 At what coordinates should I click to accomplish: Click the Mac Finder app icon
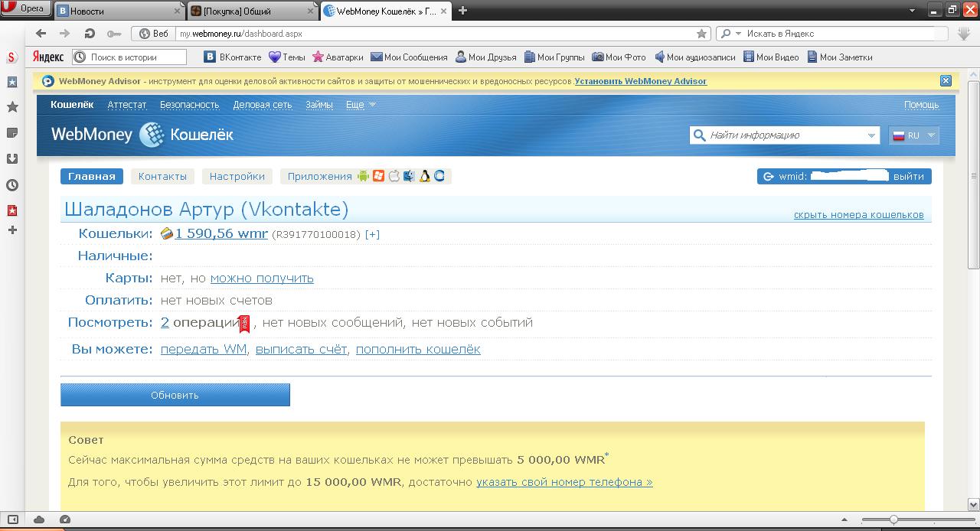click(409, 176)
